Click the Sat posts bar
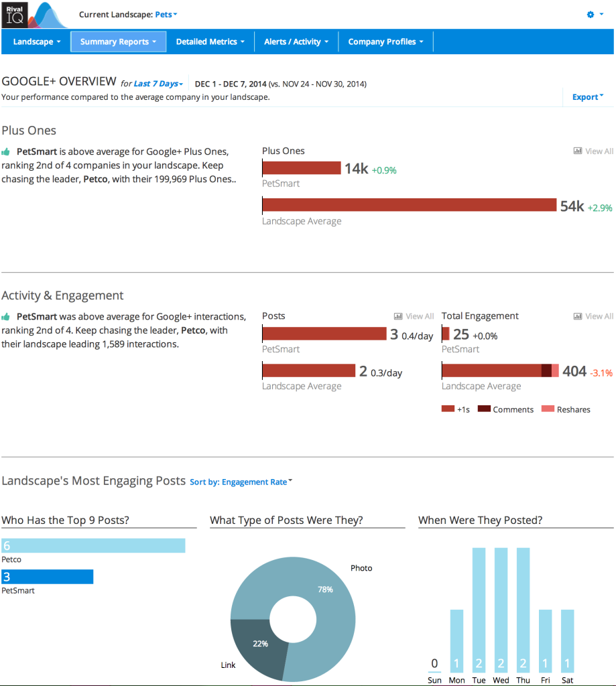This screenshot has height=686, width=616. (567, 640)
